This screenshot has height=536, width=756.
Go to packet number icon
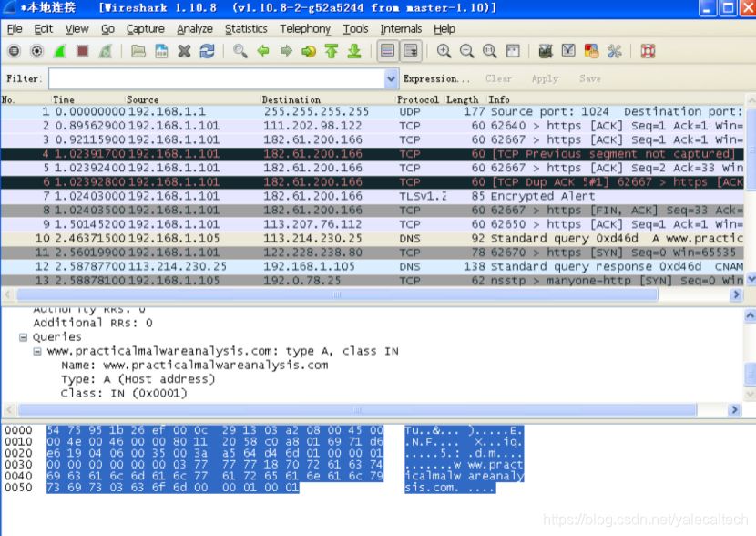point(309,51)
